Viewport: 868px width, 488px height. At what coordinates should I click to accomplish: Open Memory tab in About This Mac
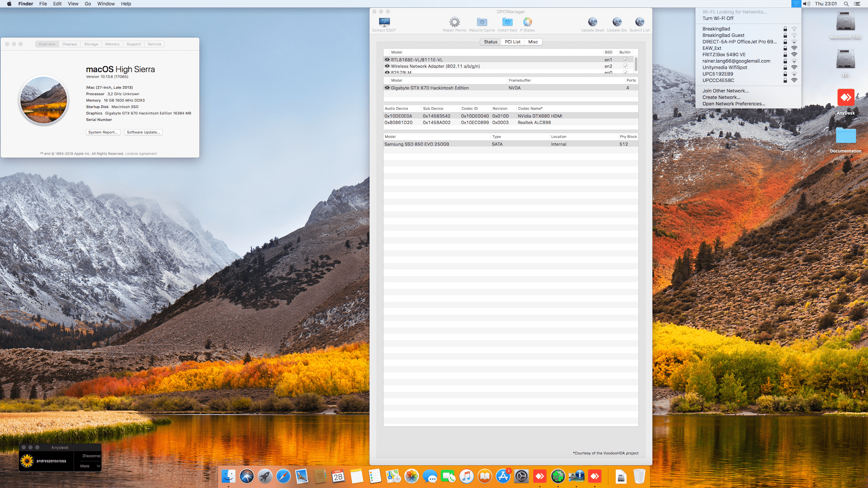(112, 44)
